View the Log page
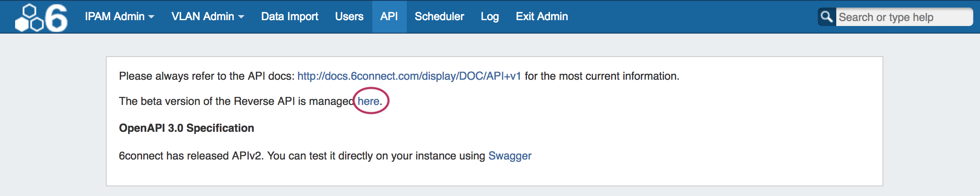The image size is (980, 196). point(490,16)
